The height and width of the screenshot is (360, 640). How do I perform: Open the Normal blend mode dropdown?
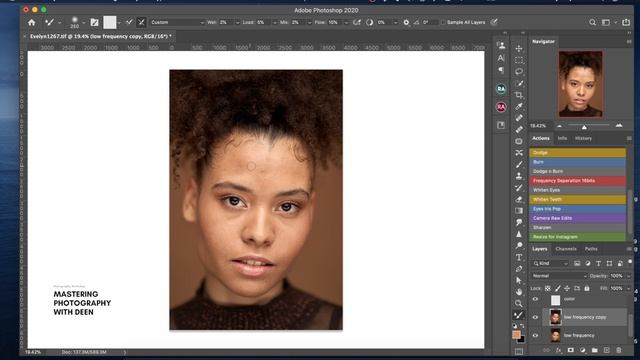pos(559,276)
